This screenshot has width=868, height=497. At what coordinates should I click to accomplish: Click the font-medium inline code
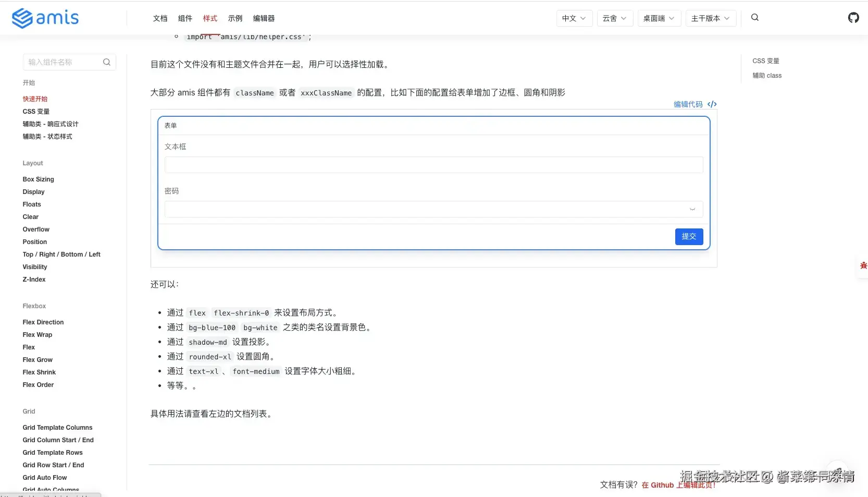pos(256,371)
